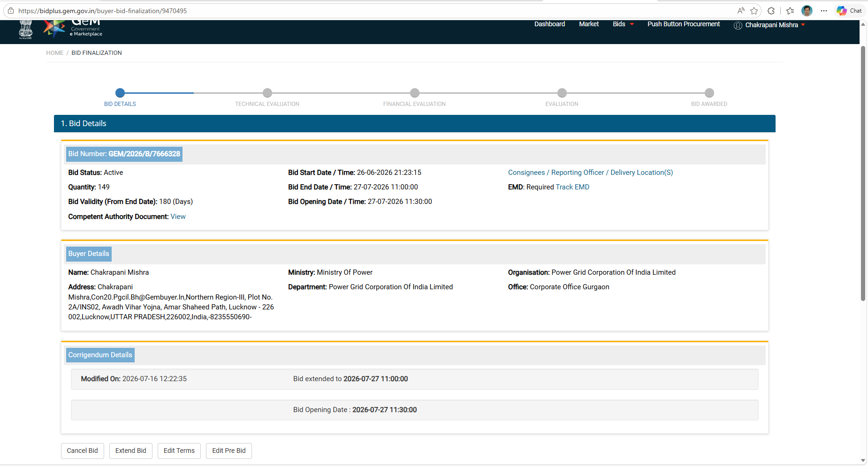
Task: Open browser settings and more menu
Action: 824,11
